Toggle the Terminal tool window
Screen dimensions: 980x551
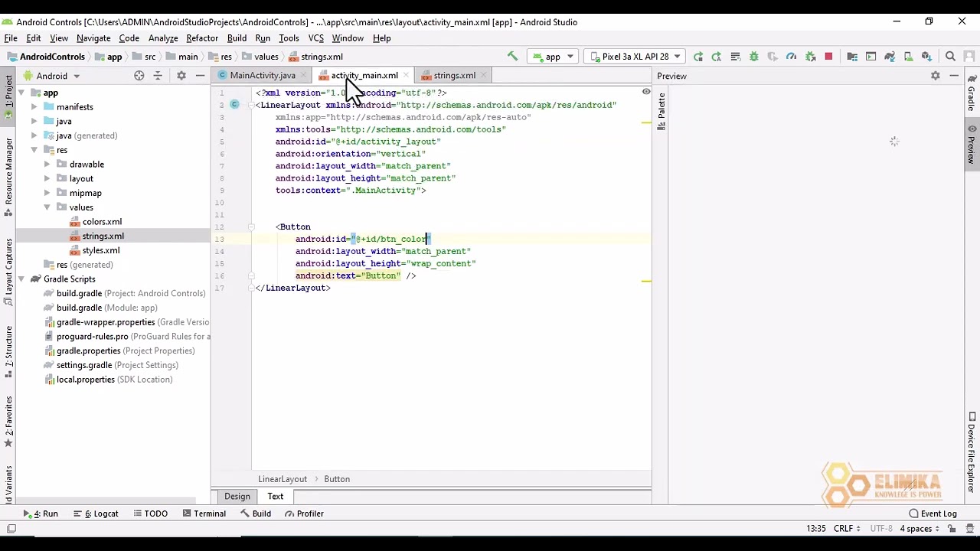[x=204, y=514]
